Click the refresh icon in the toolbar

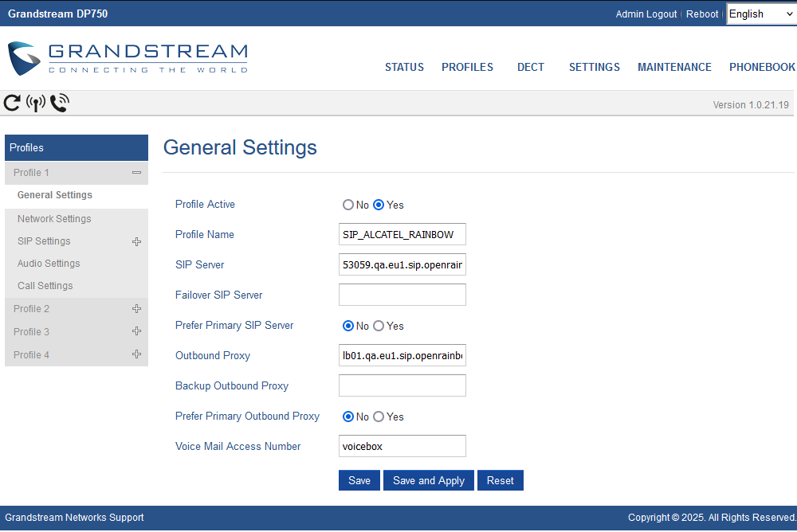[12, 103]
